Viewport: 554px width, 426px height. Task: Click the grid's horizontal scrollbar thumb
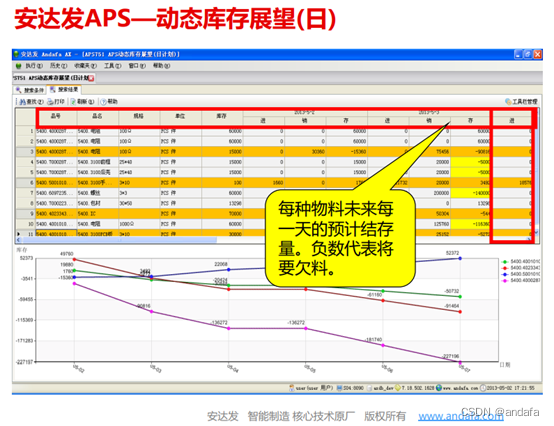click(119, 240)
